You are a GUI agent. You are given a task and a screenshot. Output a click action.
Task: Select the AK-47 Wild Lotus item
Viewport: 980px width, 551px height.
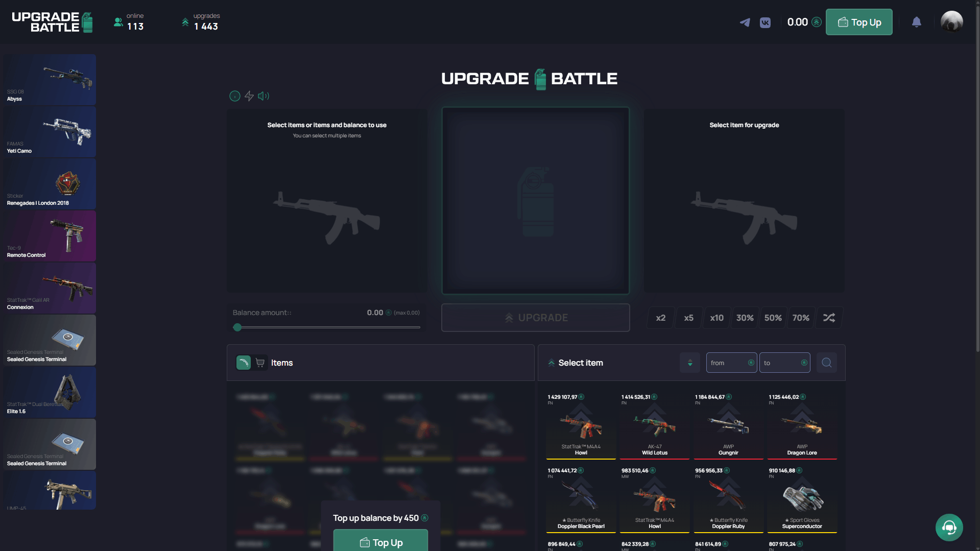(655, 426)
